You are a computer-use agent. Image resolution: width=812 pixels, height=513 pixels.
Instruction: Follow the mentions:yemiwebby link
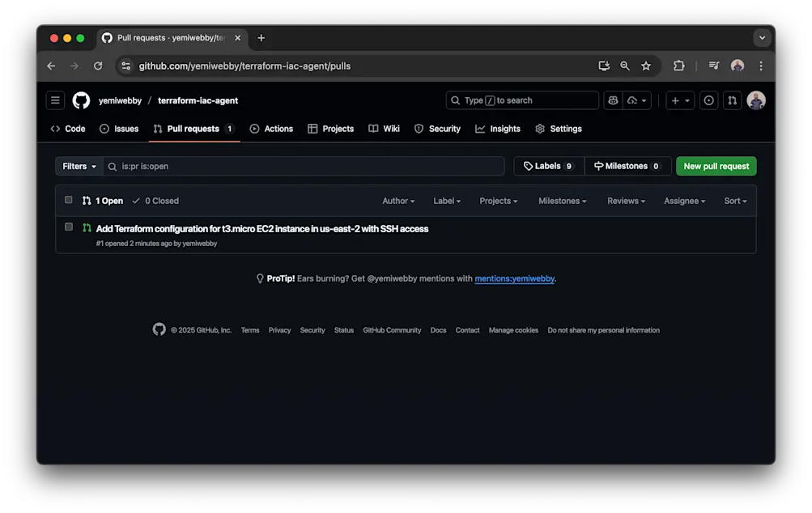point(514,278)
